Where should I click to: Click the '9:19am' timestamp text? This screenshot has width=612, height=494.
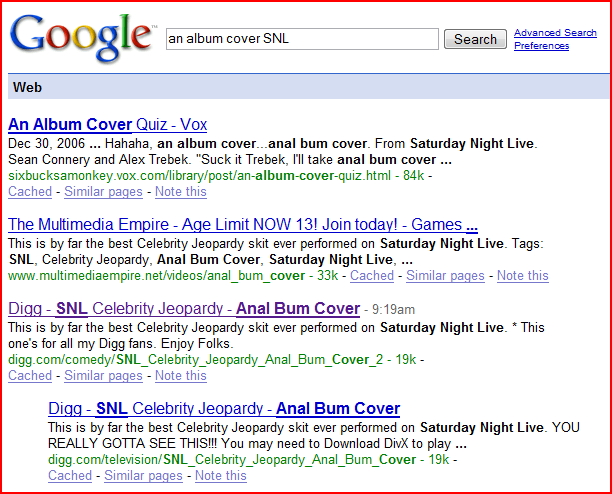[x=393, y=310]
